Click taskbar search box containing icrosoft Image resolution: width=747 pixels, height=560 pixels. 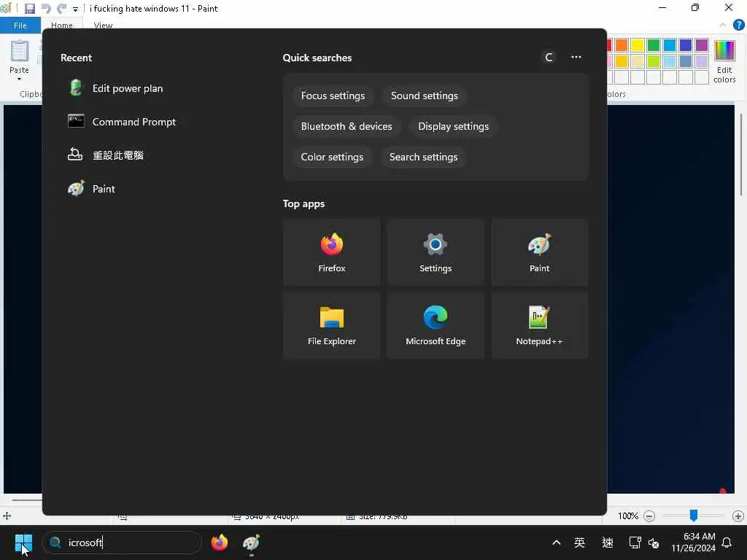pyautogui.click(x=123, y=542)
